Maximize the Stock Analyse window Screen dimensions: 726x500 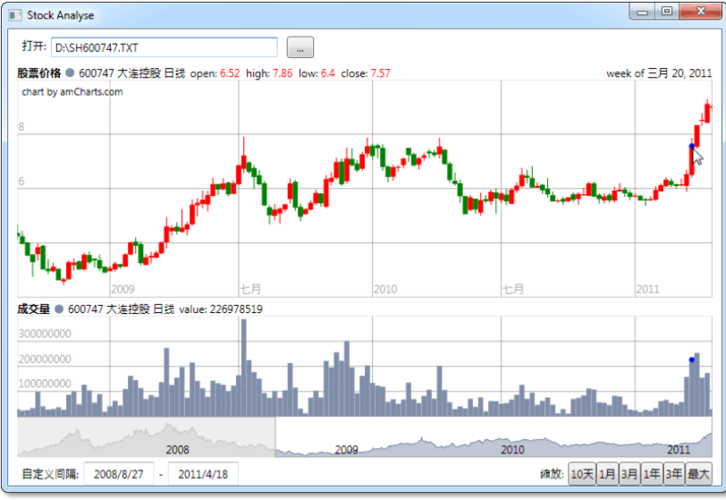(x=667, y=11)
